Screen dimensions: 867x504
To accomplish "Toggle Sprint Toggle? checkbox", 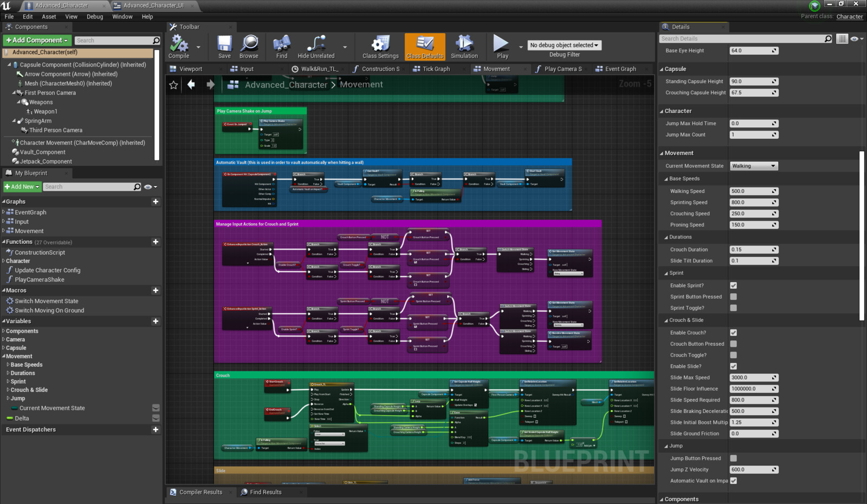I will pyautogui.click(x=733, y=308).
